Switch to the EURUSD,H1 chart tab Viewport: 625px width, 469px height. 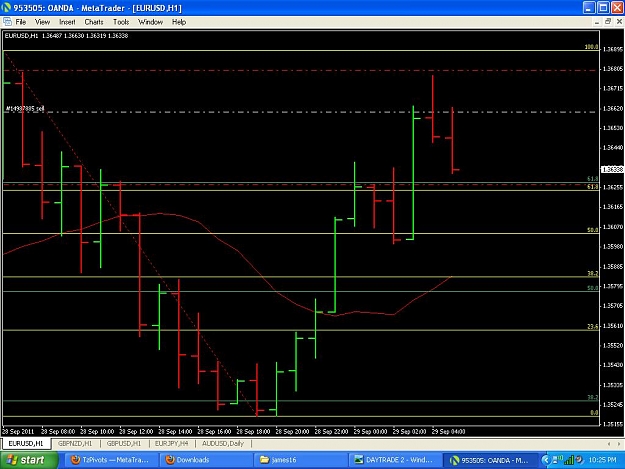coord(26,443)
